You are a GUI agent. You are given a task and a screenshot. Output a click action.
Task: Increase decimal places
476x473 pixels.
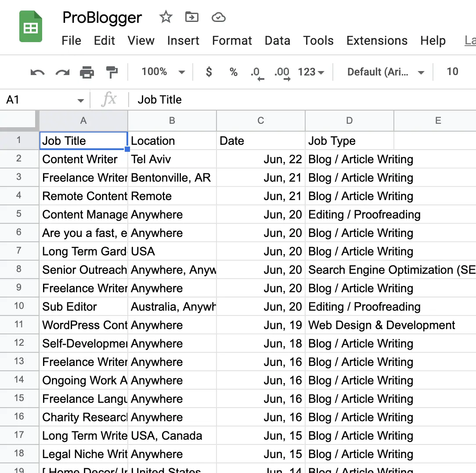(x=282, y=73)
